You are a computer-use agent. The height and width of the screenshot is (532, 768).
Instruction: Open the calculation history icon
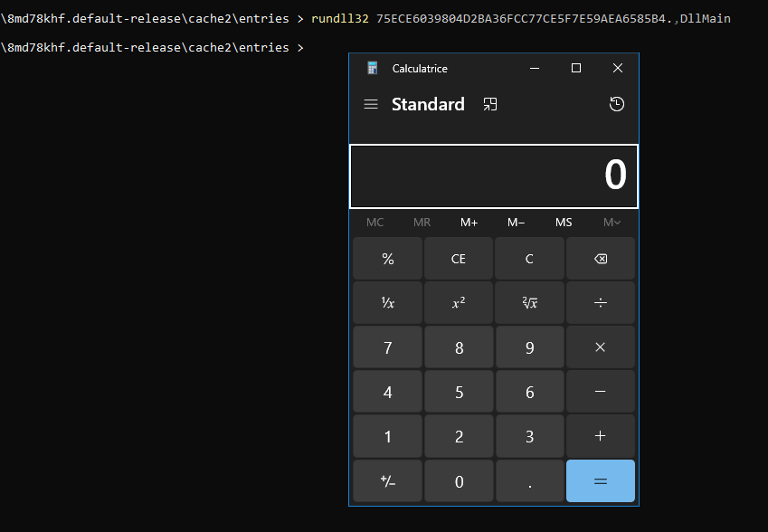click(616, 104)
